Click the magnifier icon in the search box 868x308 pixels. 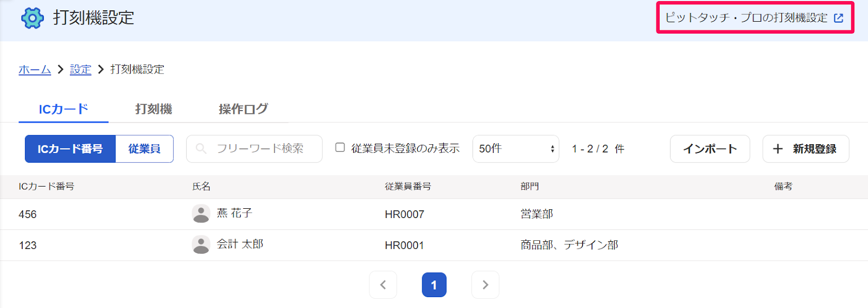point(201,149)
